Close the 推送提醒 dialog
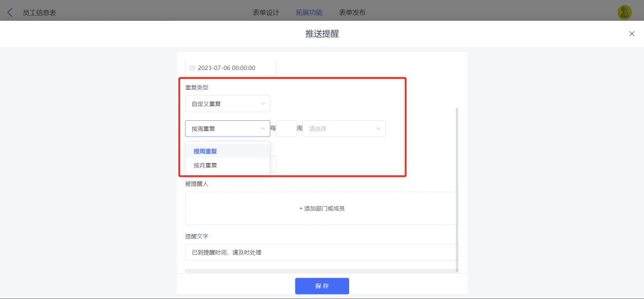 [632, 34]
